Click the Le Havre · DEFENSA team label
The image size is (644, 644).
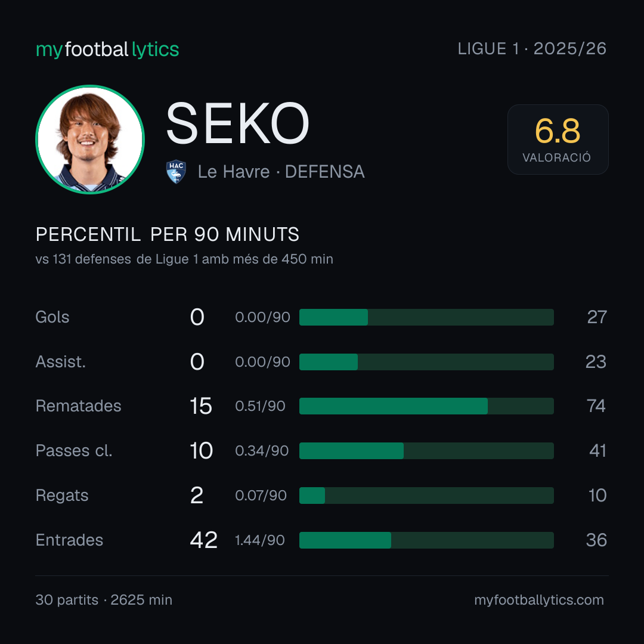click(x=281, y=172)
